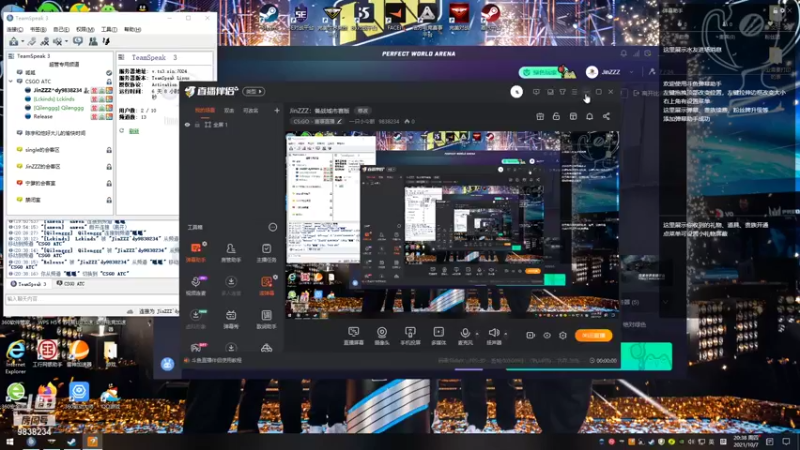Click the TeamSpeak chat input field
This screenshot has height=450, width=800.
pos(92,298)
